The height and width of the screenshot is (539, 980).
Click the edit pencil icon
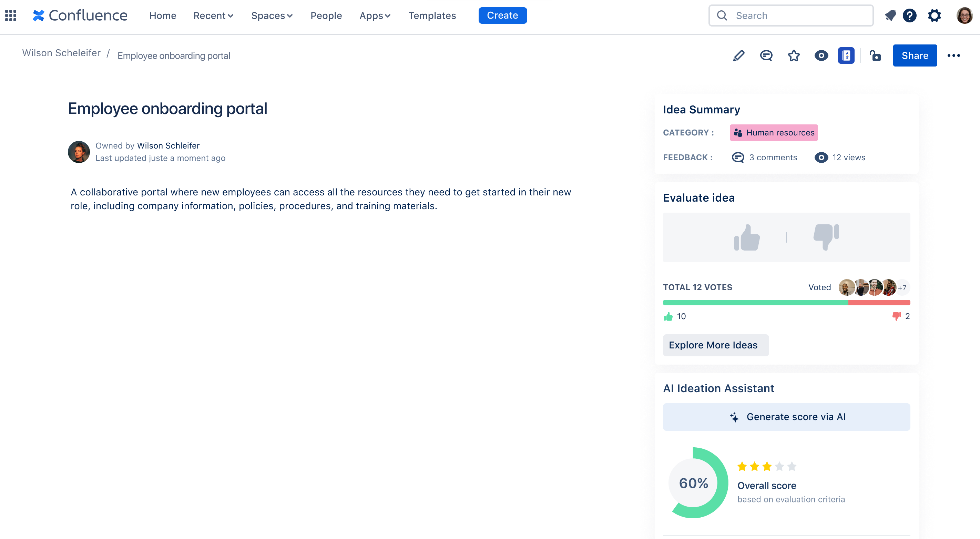[x=738, y=55]
